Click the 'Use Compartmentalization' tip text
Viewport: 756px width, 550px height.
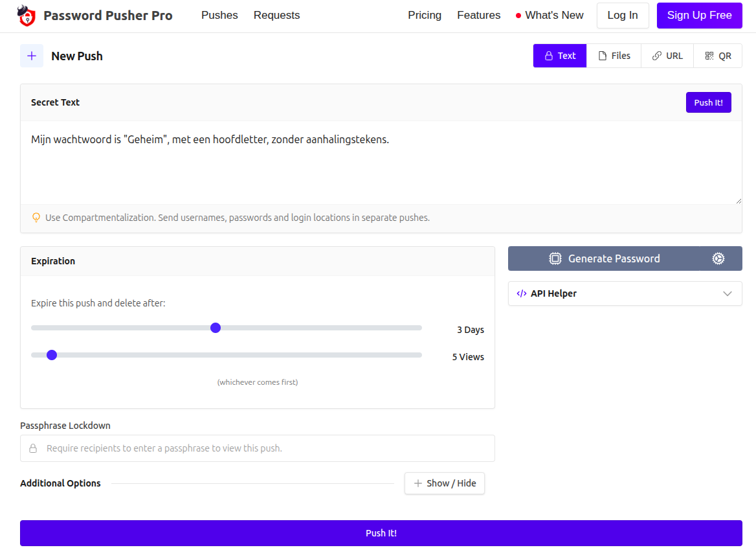click(237, 218)
